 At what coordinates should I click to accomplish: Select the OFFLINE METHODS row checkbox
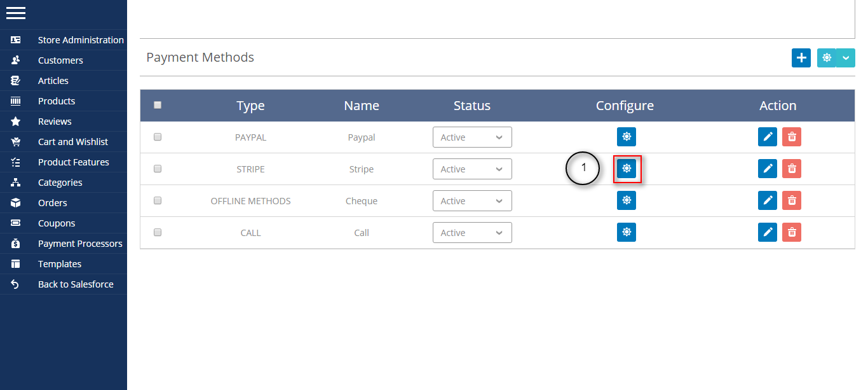[x=158, y=200]
